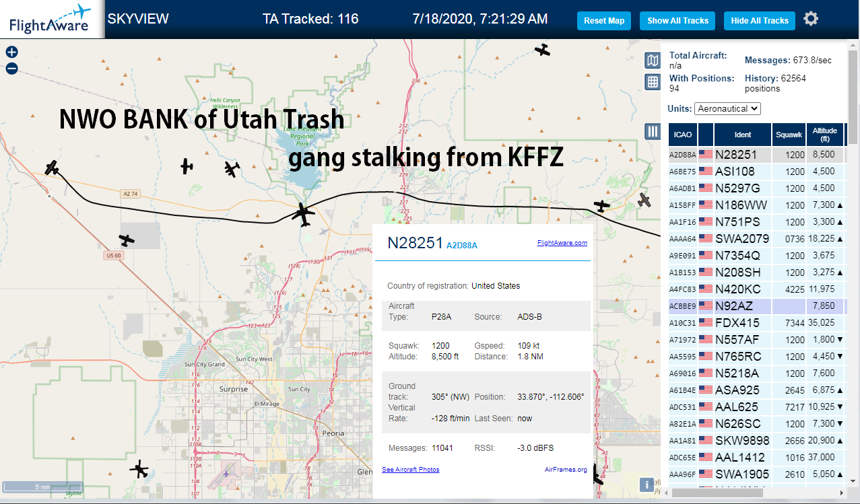This screenshot has width=860, height=504.
Task: Click US flag in N28251 row
Action: (706, 154)
